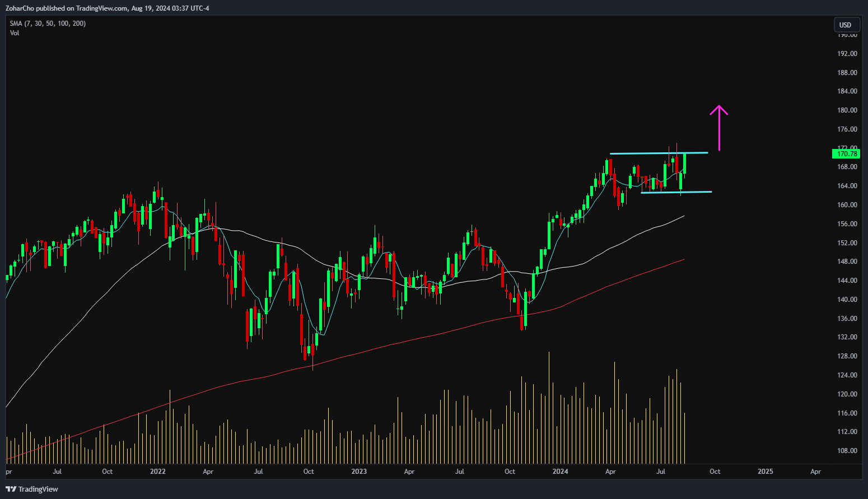Screen dimensions: 868x499
Task: Click the ZoharCho published on TradingView.com header text
Action: click(x=108, y=8)
